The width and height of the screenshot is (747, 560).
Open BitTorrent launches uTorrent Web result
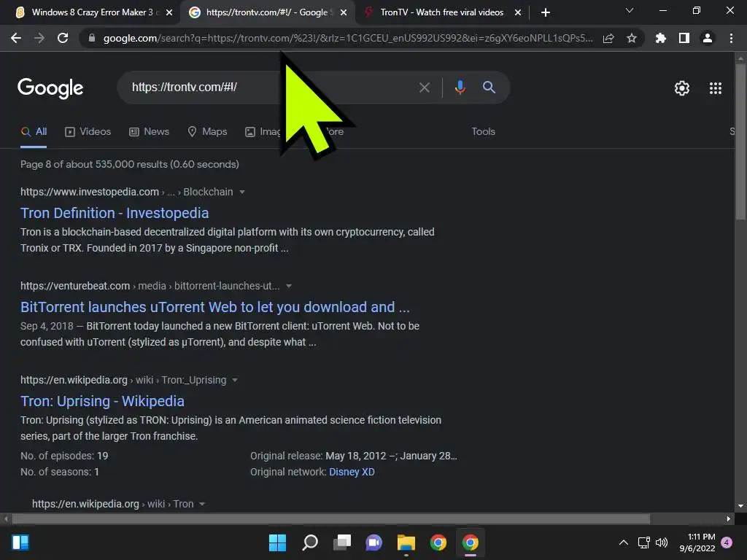pos(215,307)
